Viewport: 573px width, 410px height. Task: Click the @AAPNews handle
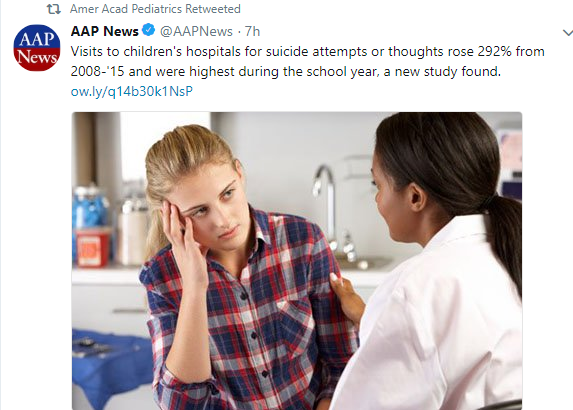point(196,31)
